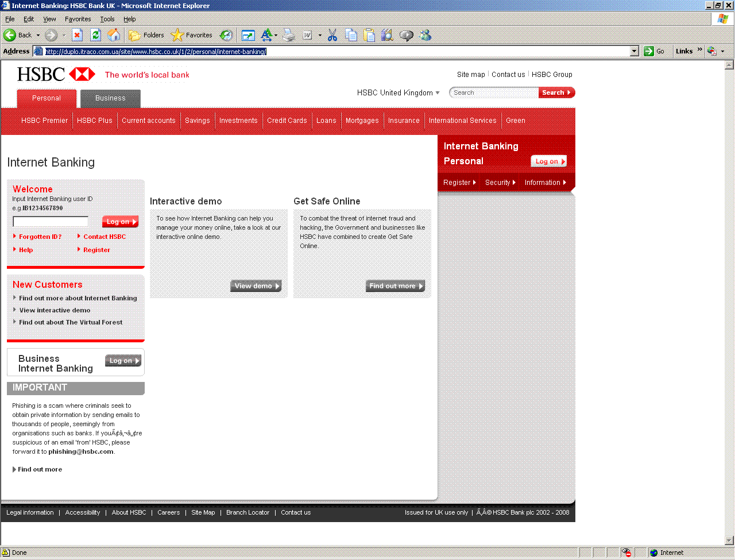Open the HSBC United Kingdom country dropdown

pos(399,92)
